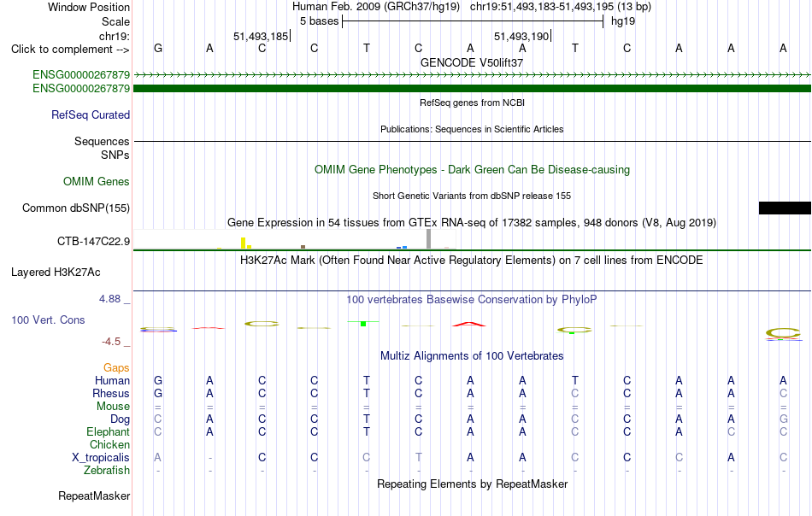This screenshot has width=812, height=516.
Task: Select the Dog alignment row label
Action: click(x=120, y=419)
